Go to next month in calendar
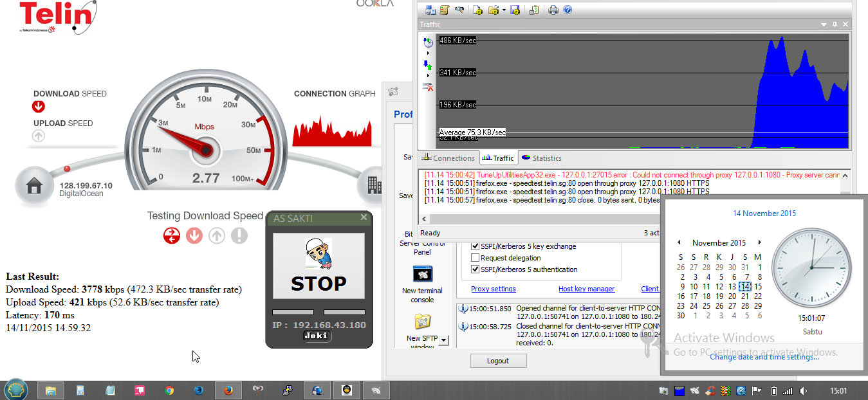This screenshot has height=400, width=868. [759, 242]
